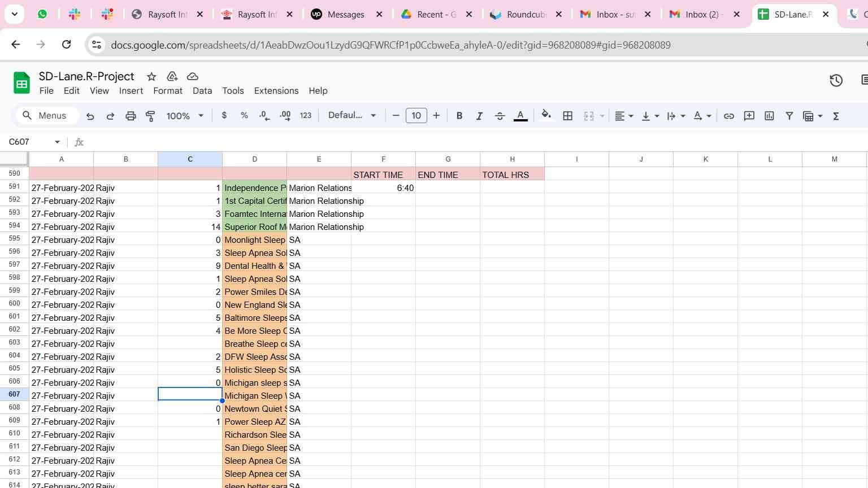Open the Help menu
Viewport: 868px width, 488px height.
point(318,90)
